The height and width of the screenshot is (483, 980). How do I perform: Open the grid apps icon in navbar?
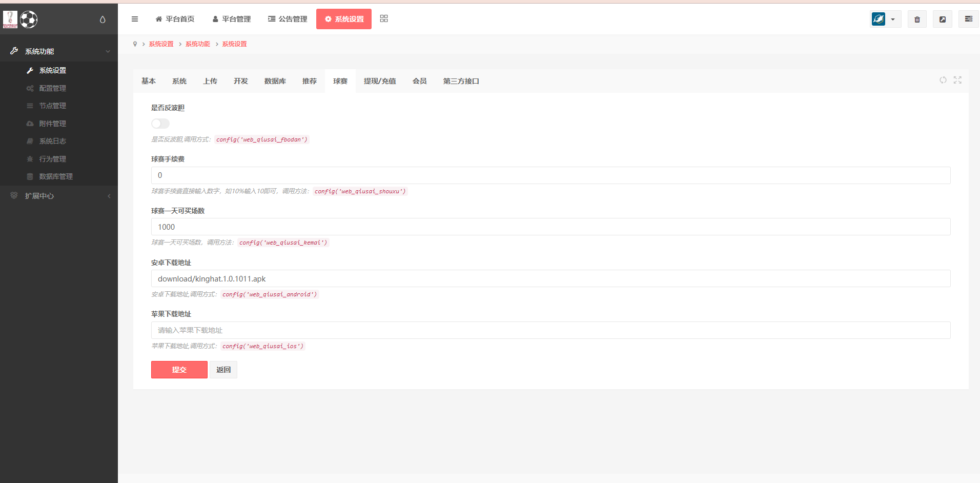click(x=384, y=19)
